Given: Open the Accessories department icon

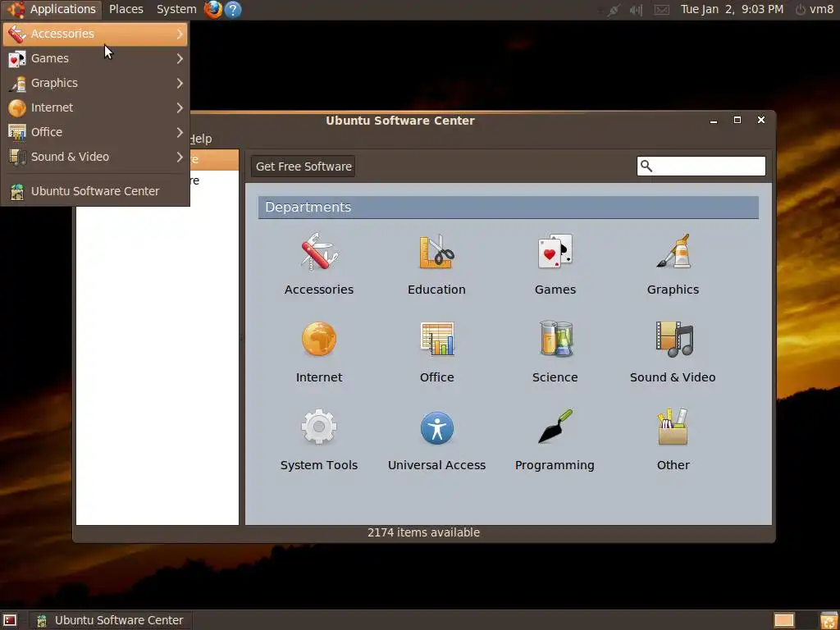Looking at the screenshot, I should [319, 251].
